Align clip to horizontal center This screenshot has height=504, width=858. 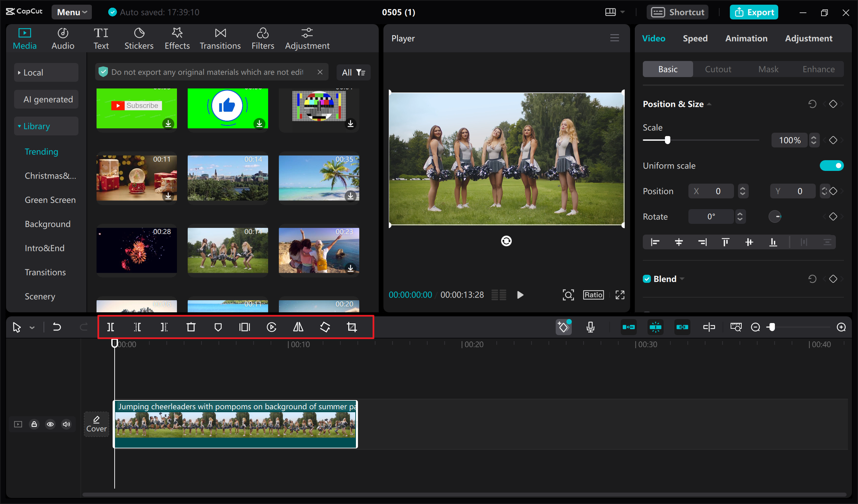point(679,242)
